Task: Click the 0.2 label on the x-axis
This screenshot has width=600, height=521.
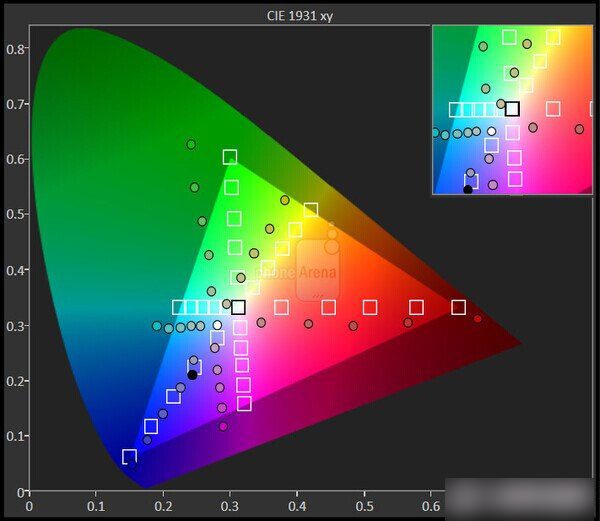Action: tap(163, 506)
